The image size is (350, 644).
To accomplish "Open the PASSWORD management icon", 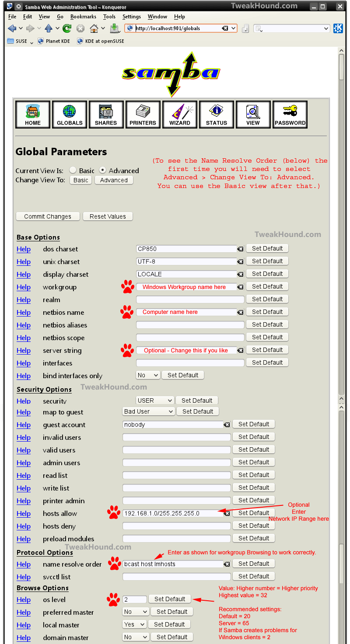I will [290, 115].
